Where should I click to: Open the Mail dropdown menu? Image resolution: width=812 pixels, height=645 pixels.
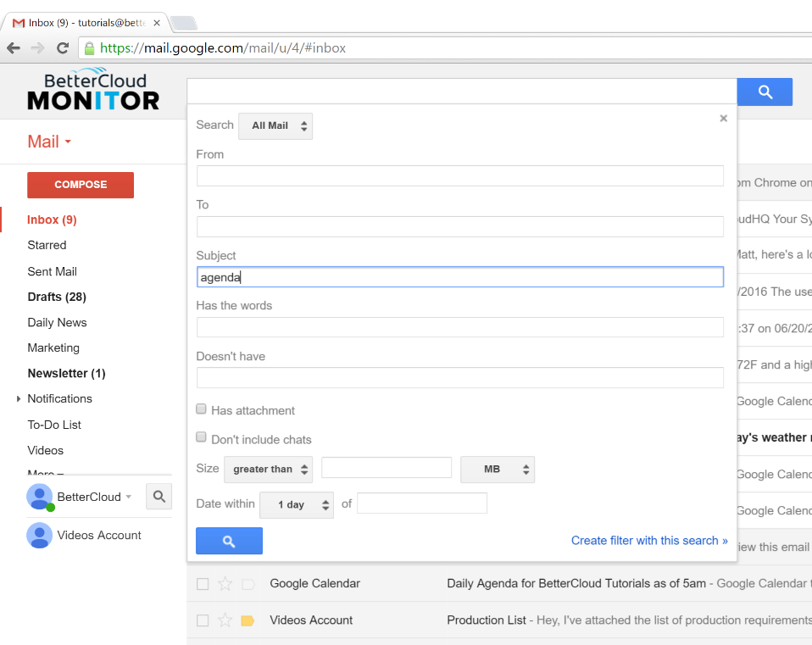(49, 142)
